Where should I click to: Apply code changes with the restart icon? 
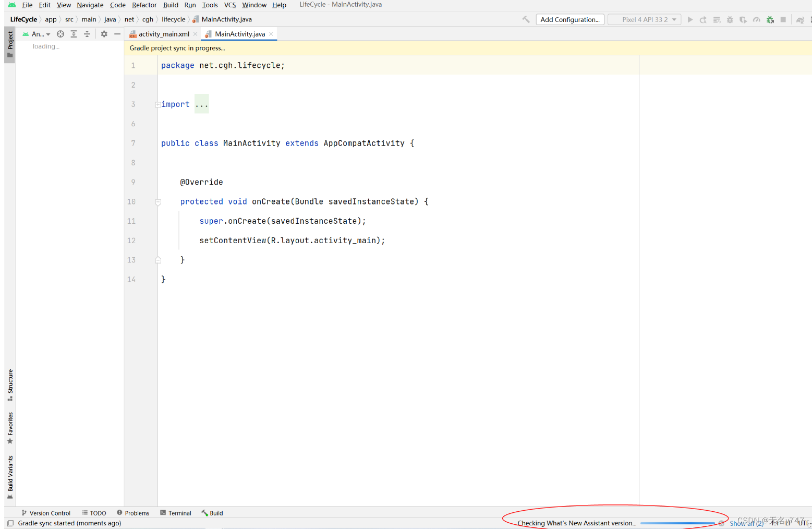pyautogui.click(x=703, y=19)
